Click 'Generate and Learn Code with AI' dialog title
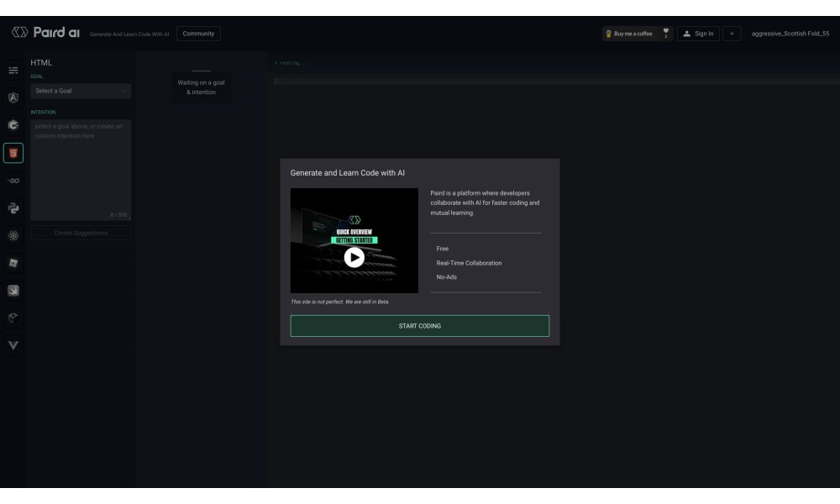The width and height of the screenshot is (840, 504). tap(348, 173)
